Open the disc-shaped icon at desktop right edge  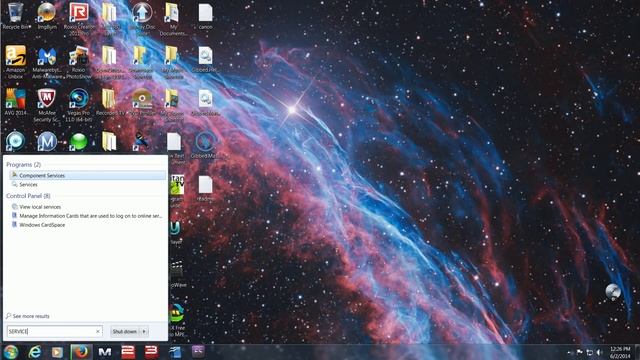613,292
